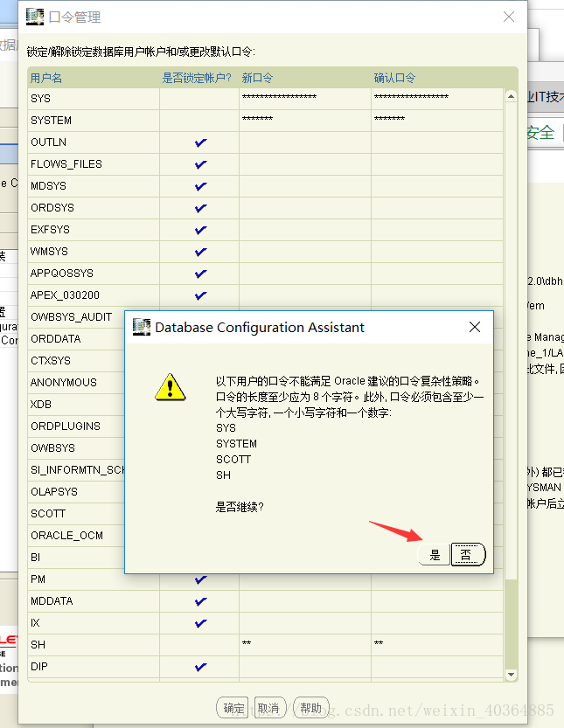Select the XDB username cell
564x728 pixels.
(x=76, y=405)
